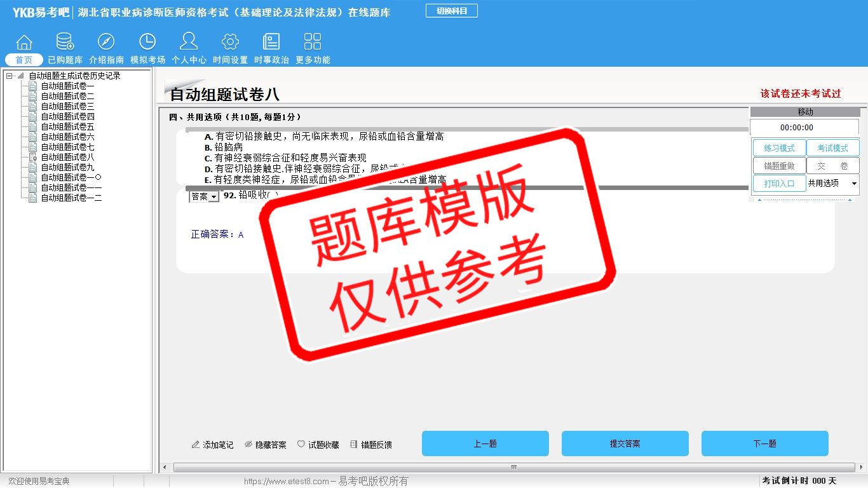Open 时事政治 news icon
This screenshot has width=868, height=488.
(271, 42)
